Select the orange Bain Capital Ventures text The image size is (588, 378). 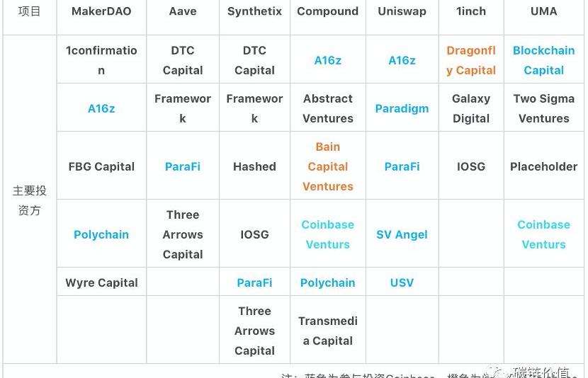(327, 166)
